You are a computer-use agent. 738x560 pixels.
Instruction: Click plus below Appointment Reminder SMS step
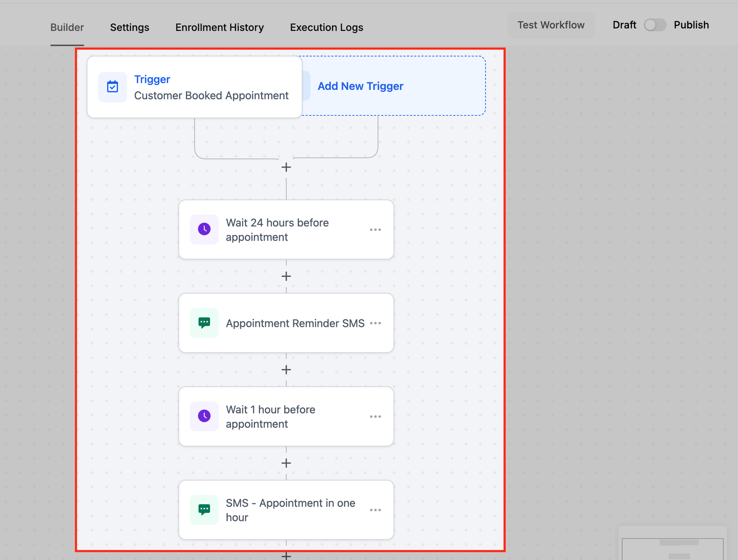[286, 370]
